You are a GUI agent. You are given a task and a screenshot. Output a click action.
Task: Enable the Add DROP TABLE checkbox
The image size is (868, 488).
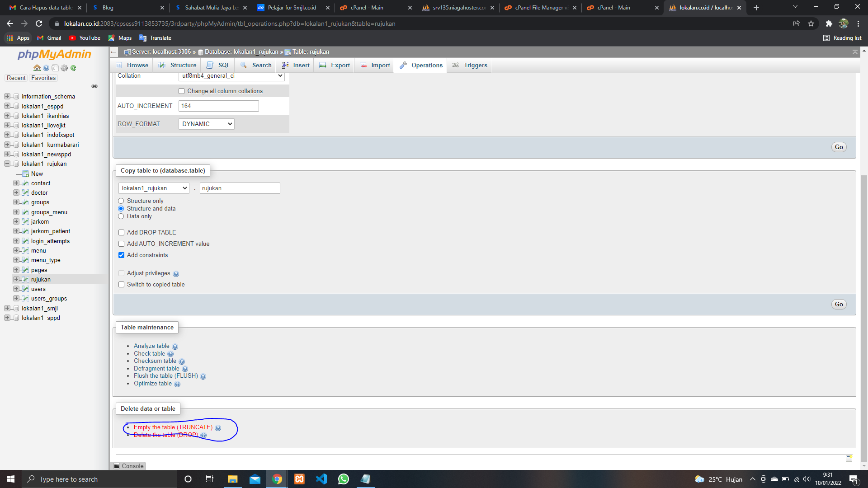[122, 233]
